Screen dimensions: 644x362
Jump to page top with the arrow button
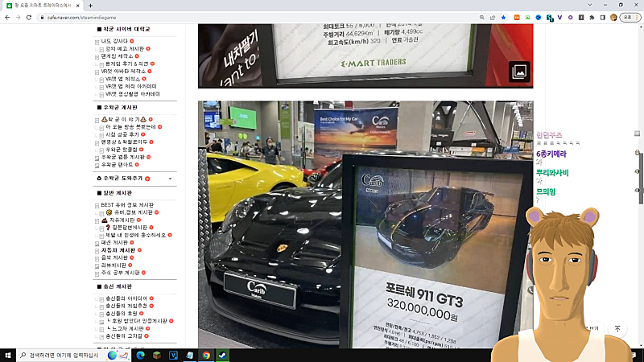pos(617,329)
